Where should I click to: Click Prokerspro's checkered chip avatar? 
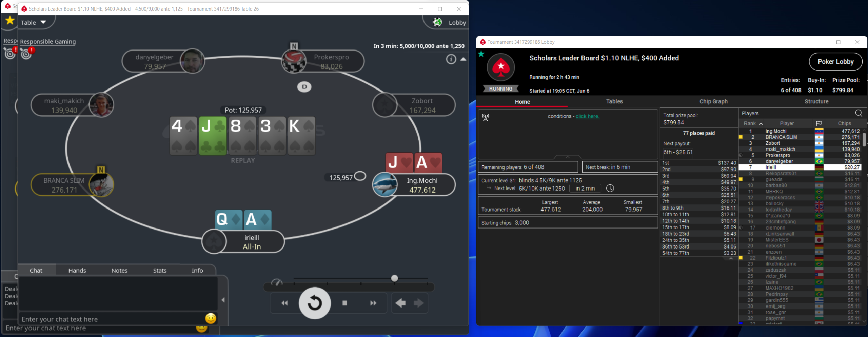[294, 61]
